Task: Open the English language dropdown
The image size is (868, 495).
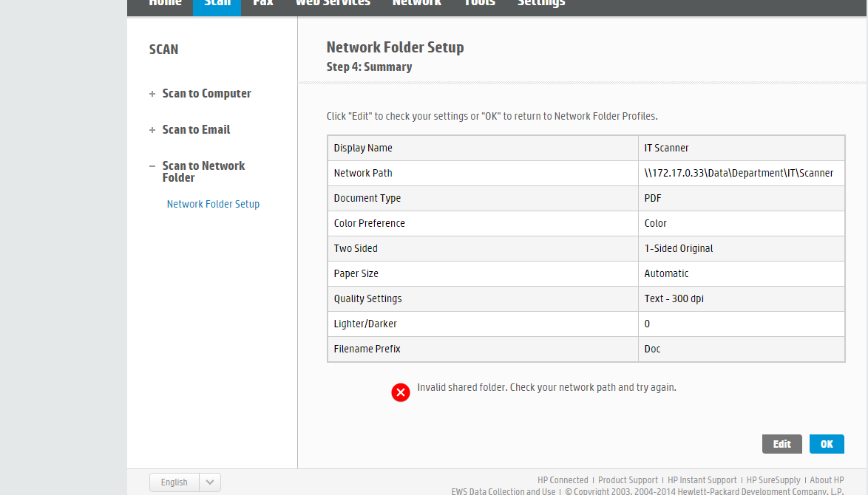Action: [209, 482]
